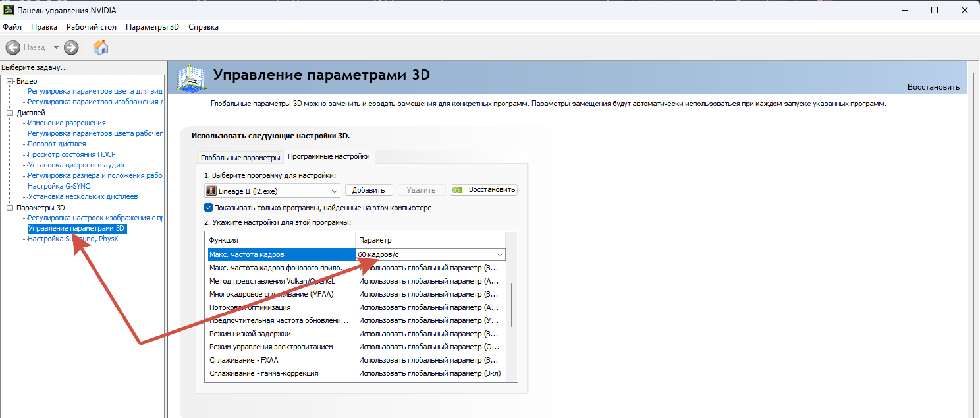Click the Добавить button
The width and height of the screenshot is (980, 418).
(x=368, y=190)
